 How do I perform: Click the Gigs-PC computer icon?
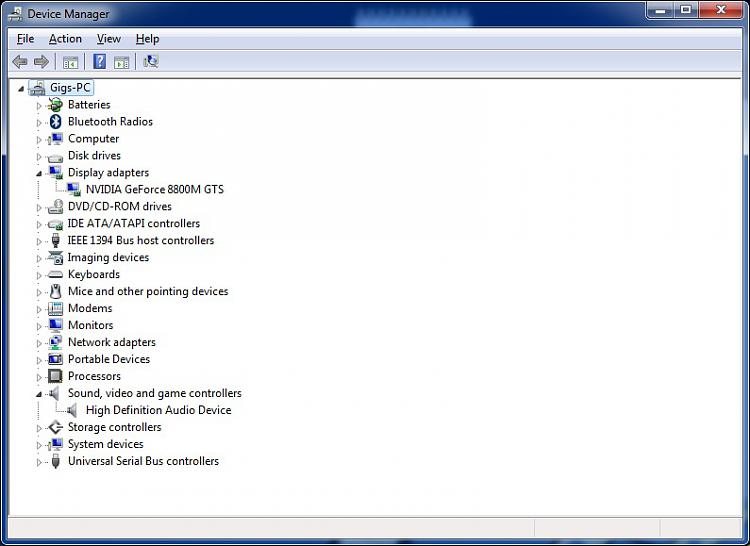tap(37, 88)
